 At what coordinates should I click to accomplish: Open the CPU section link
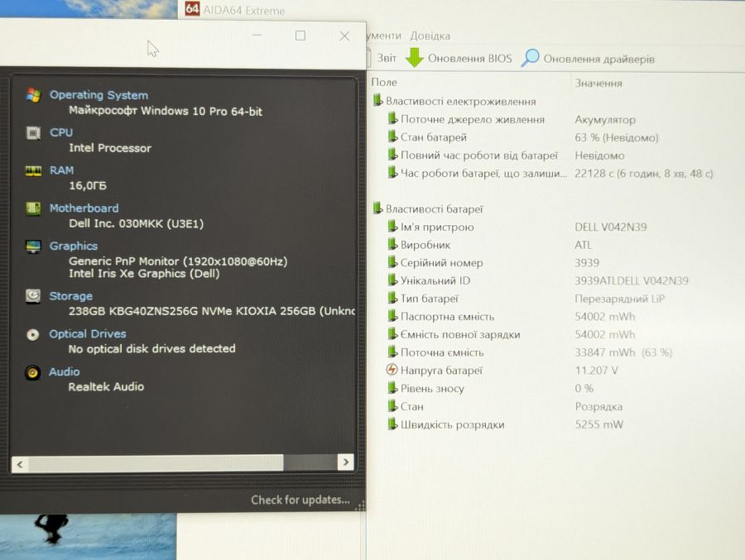[61, 132]
